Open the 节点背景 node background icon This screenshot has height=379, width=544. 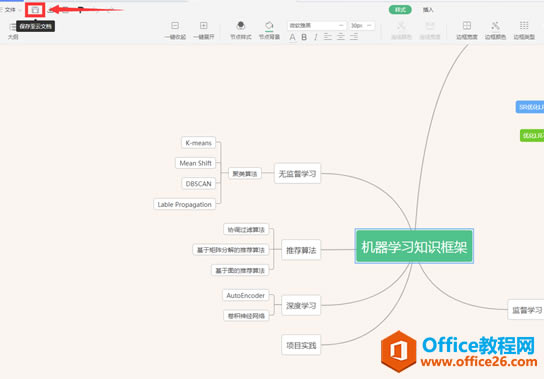coord(269,26)
